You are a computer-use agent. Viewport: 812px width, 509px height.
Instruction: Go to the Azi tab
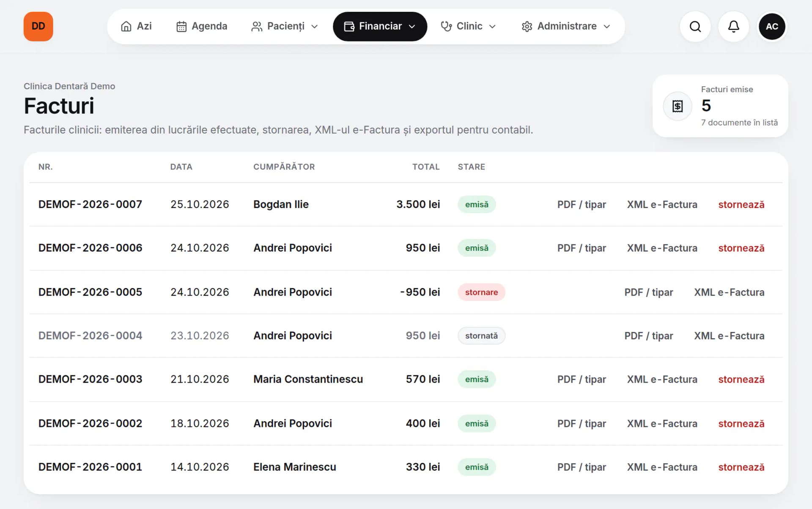136,26
